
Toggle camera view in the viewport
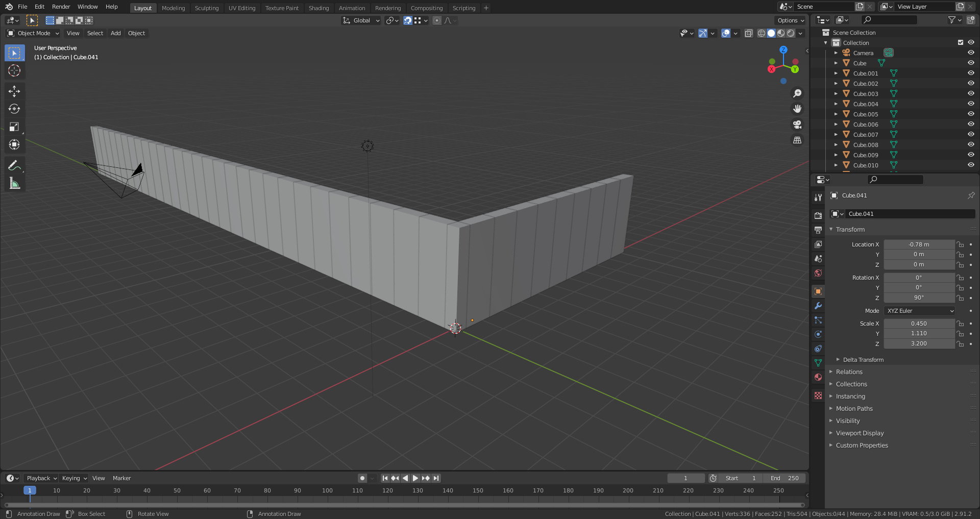[797, 125]
